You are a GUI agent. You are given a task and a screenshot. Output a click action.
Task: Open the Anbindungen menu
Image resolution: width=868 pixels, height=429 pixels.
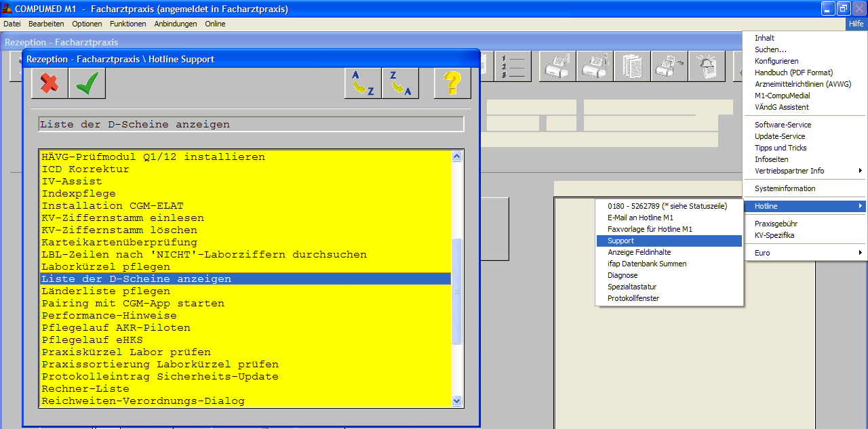coord(176,24)
